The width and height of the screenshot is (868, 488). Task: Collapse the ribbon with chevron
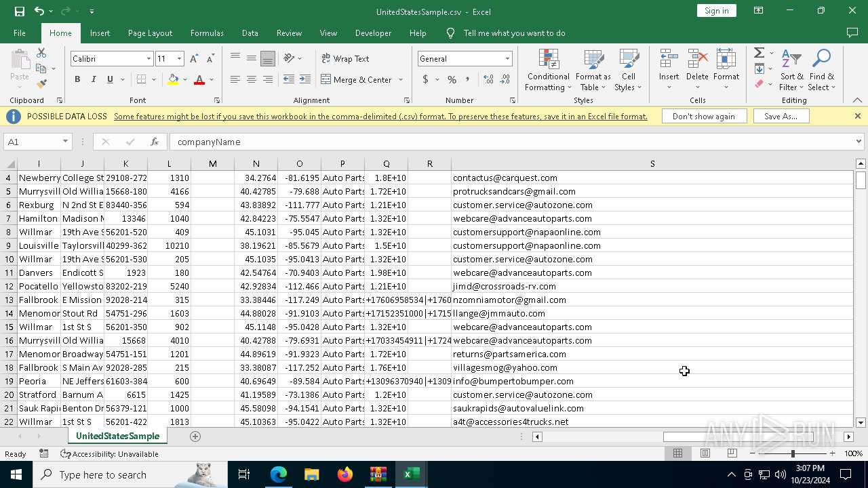pos(857,100)
